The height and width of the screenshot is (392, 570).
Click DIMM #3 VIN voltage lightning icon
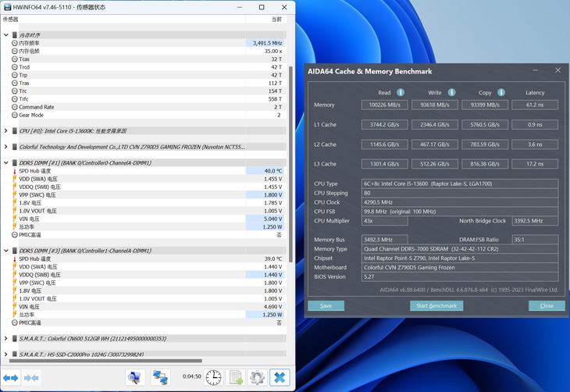click(15, 307)
